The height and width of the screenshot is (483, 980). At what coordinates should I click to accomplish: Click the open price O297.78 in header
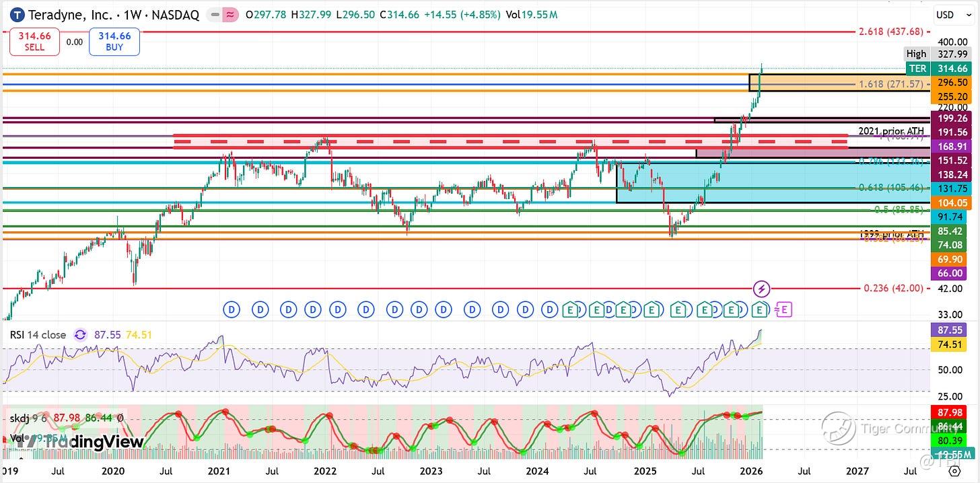coord(267,14)
